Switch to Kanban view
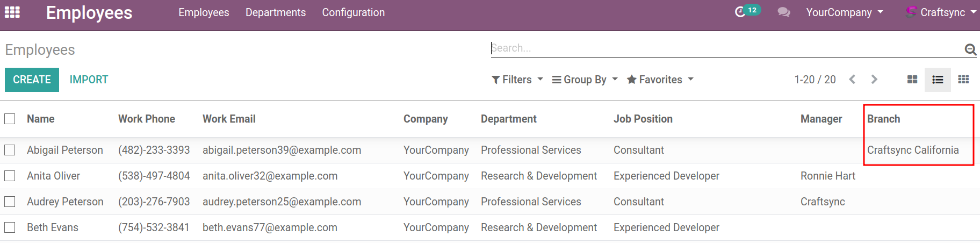980x243 pixels. tap(912, 80)
